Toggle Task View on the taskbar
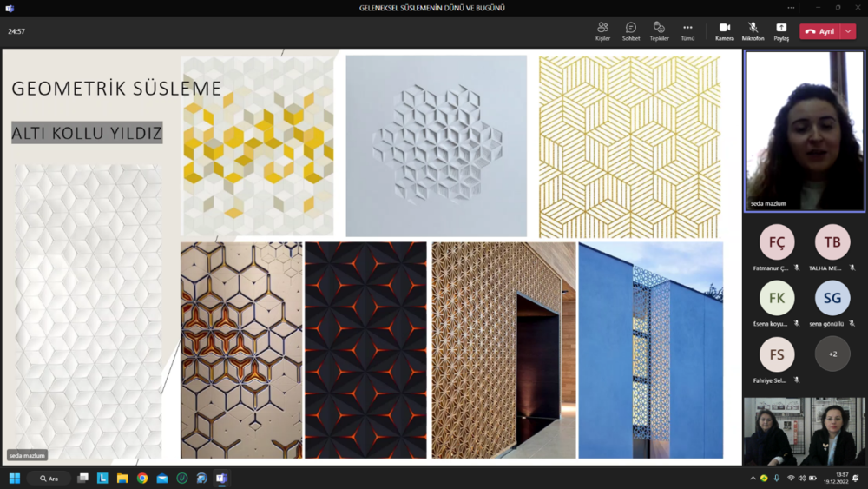 click(x=82, y=479)
